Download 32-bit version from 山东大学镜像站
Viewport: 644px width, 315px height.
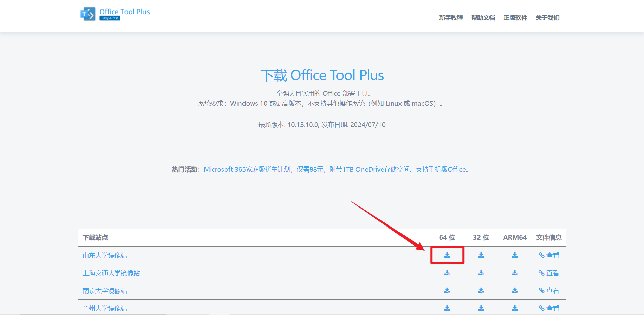481,255
